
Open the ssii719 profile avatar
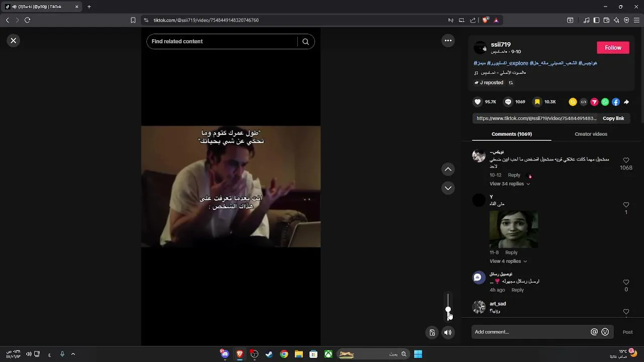pos(480,48)
